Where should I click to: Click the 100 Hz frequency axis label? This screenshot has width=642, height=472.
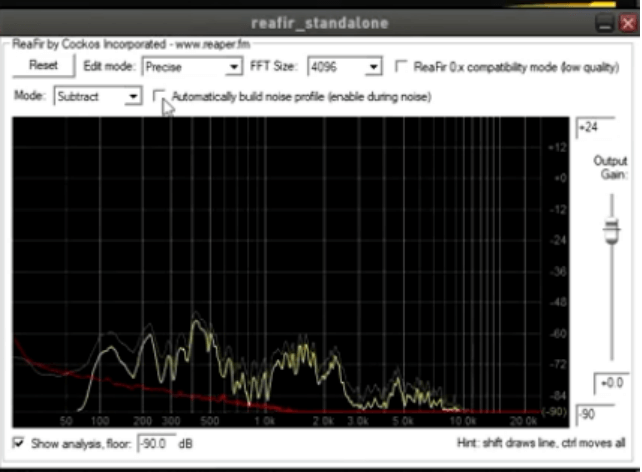99,421
